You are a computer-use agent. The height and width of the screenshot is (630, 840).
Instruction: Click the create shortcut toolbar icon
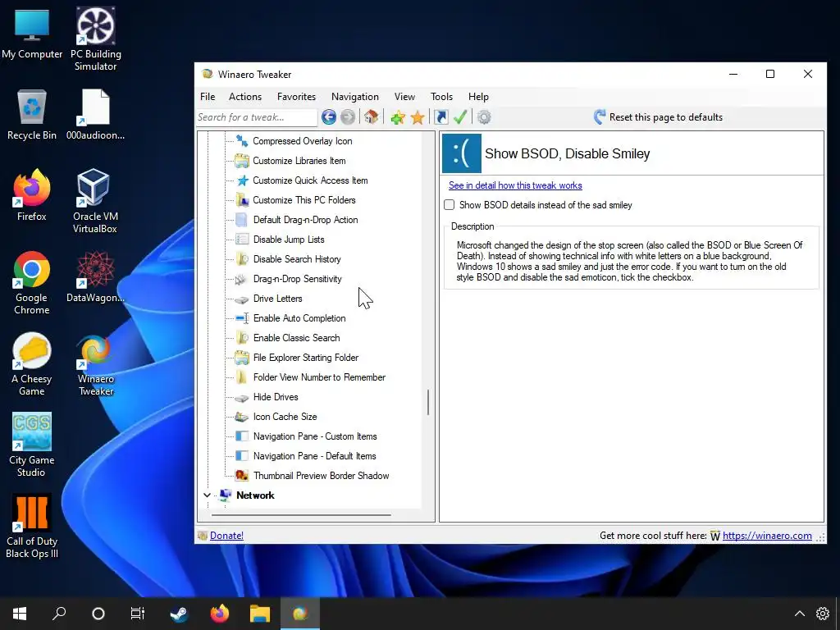coord(441,116)
